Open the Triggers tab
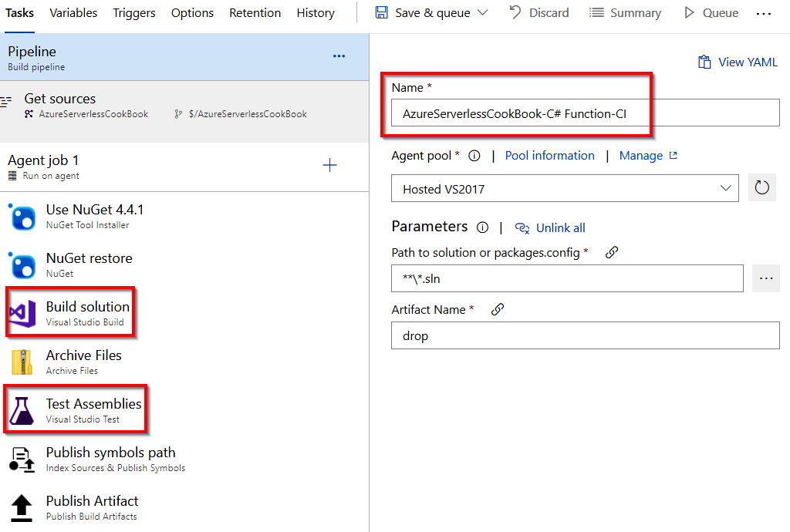The image size is (790, 532). (x=133, y=13)
